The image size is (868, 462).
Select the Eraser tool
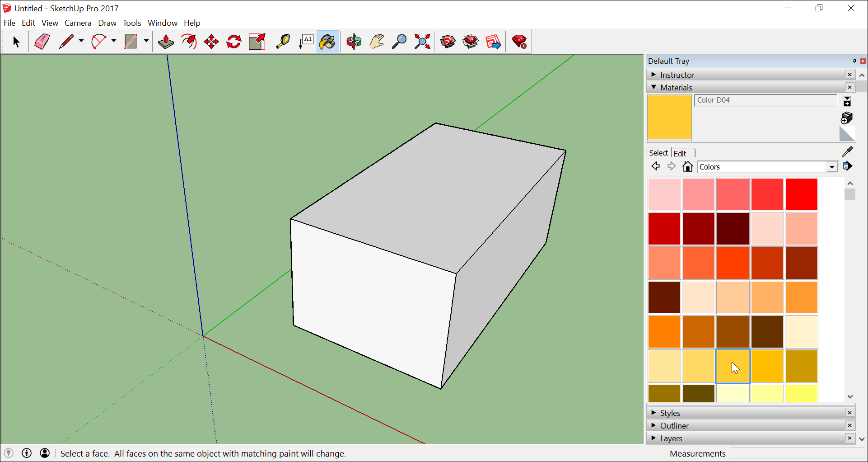[x=41, y=41]
